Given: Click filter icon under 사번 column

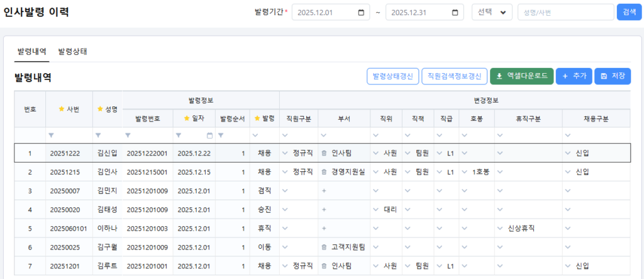Looking at the screenshot, I should coord(52,135).
